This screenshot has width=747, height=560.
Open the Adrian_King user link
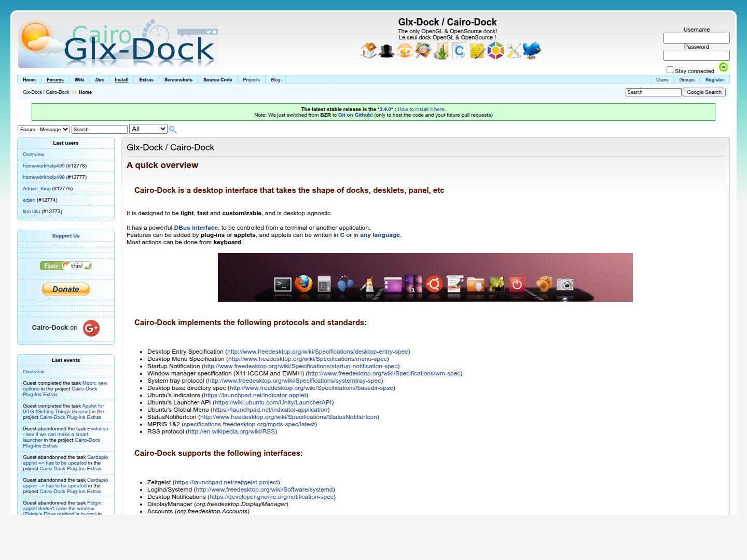pyautogui.click(x=37, y=189)
